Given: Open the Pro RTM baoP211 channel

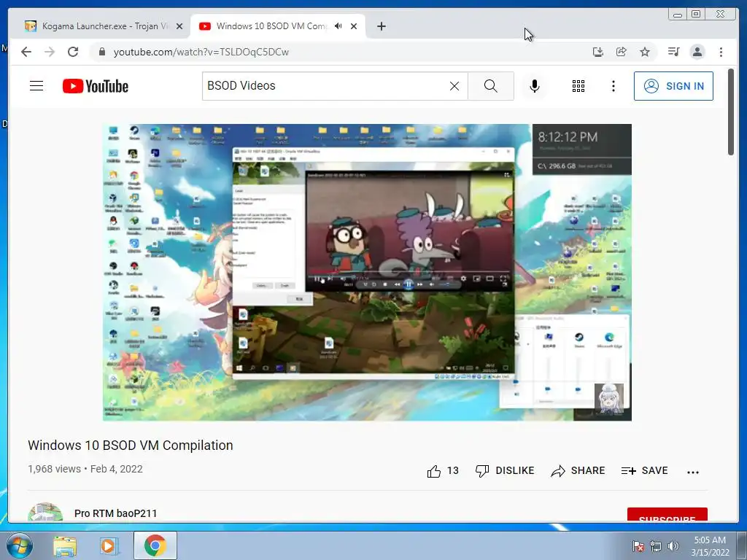Looking at the screenshot, I should (116, 513).
